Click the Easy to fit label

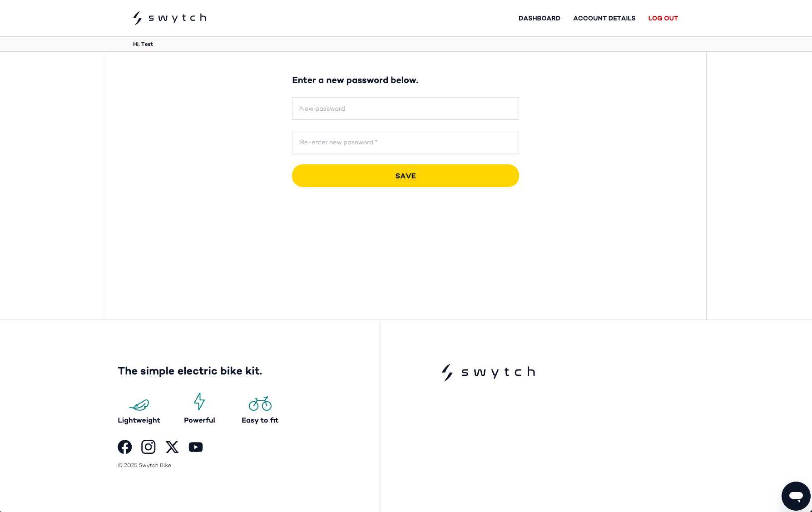click(260, 420)
